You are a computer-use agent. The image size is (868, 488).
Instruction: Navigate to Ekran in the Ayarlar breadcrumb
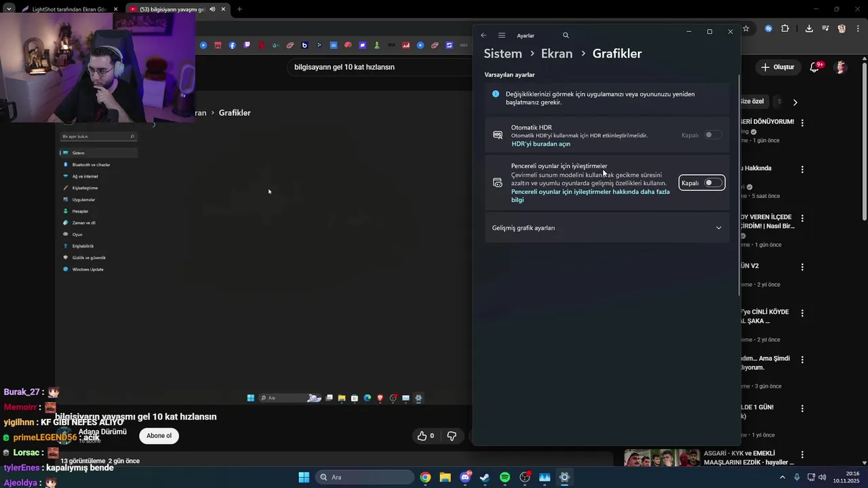(557, 54)
